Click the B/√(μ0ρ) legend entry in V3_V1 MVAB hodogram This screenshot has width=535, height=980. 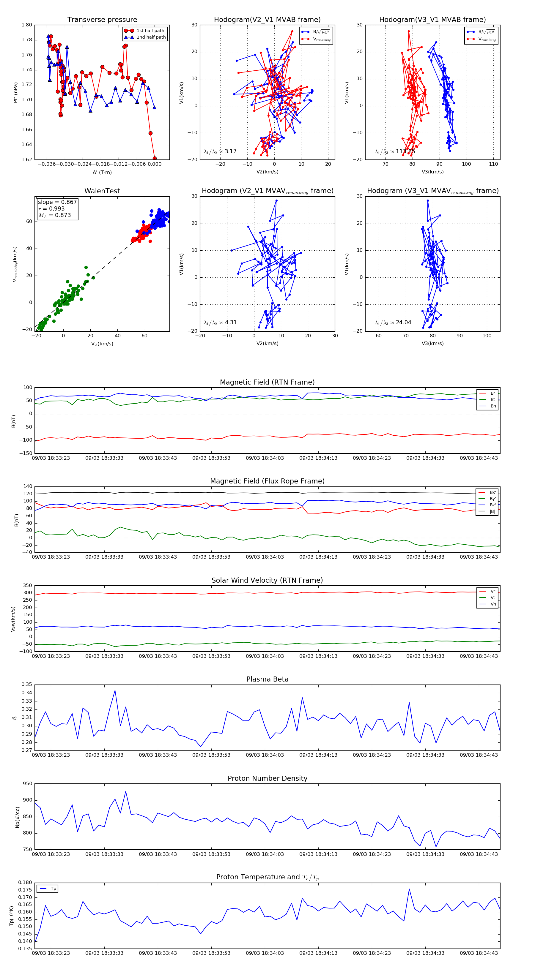pos(481,32)
